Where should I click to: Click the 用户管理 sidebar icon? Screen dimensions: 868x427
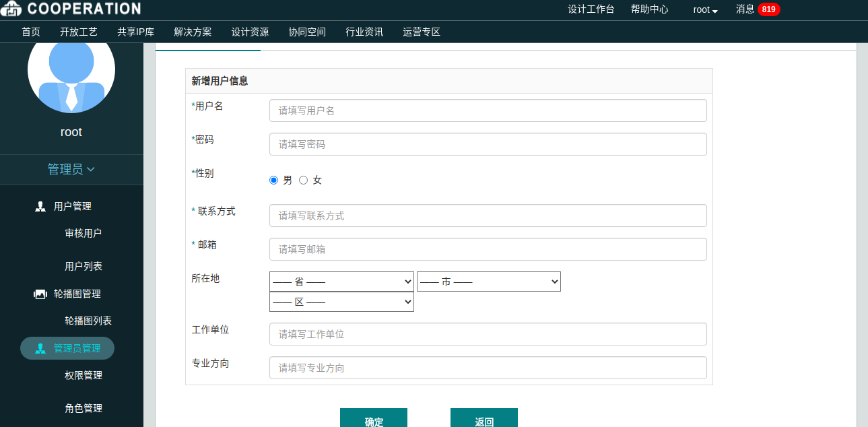40,206
